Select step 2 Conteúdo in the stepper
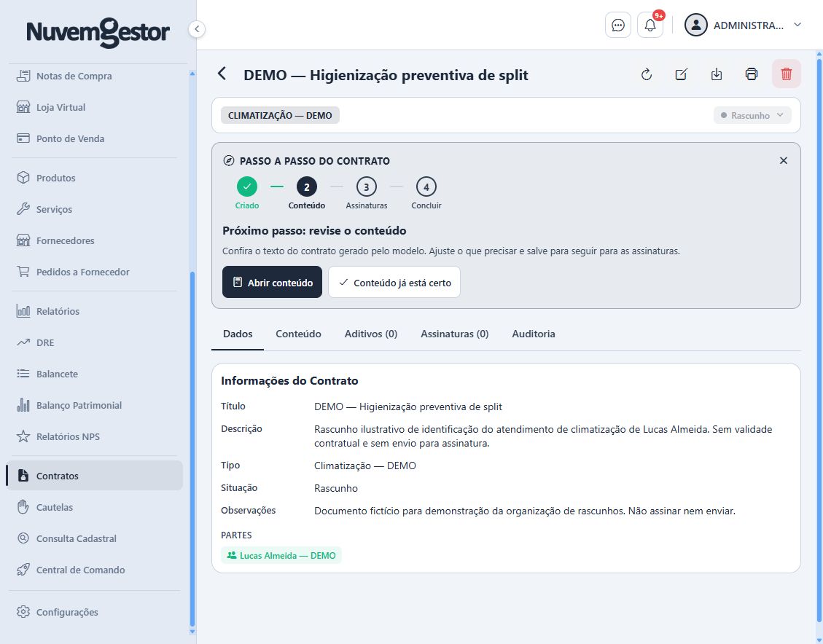The height and width of the screenshot is (644, 823). coord(306,193)
